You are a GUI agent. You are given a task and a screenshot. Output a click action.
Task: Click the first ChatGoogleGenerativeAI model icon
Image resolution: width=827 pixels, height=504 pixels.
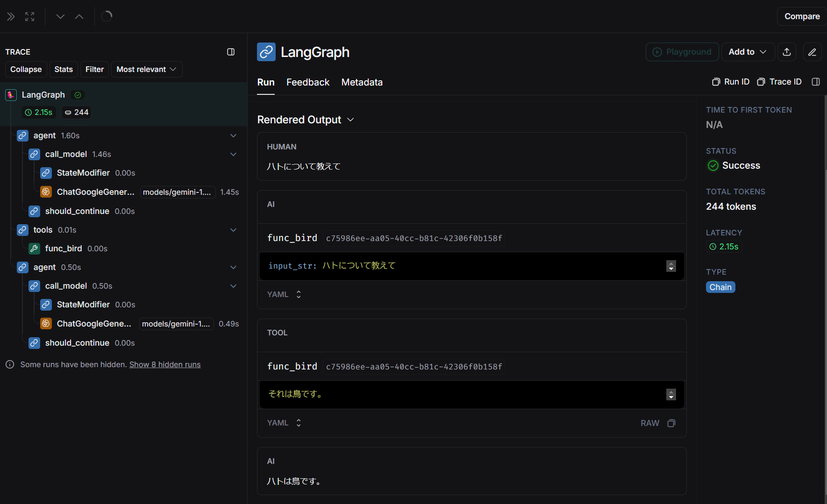tap(46, 192)
